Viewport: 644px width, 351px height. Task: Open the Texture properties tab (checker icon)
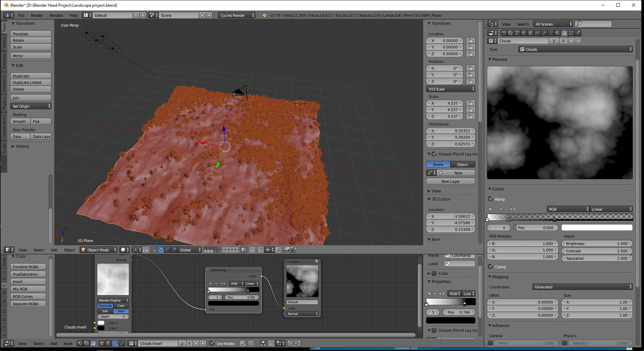[564, 33]
